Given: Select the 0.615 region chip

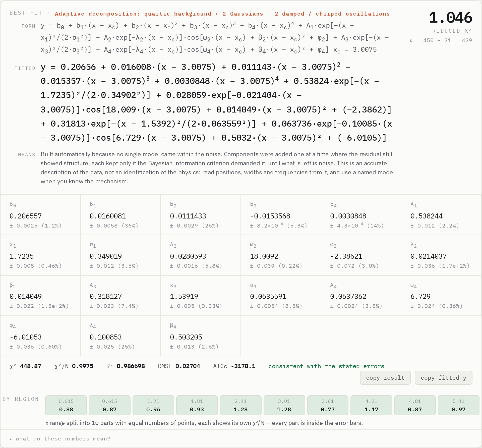Looking at the screenshot, I should click(110, 405).
